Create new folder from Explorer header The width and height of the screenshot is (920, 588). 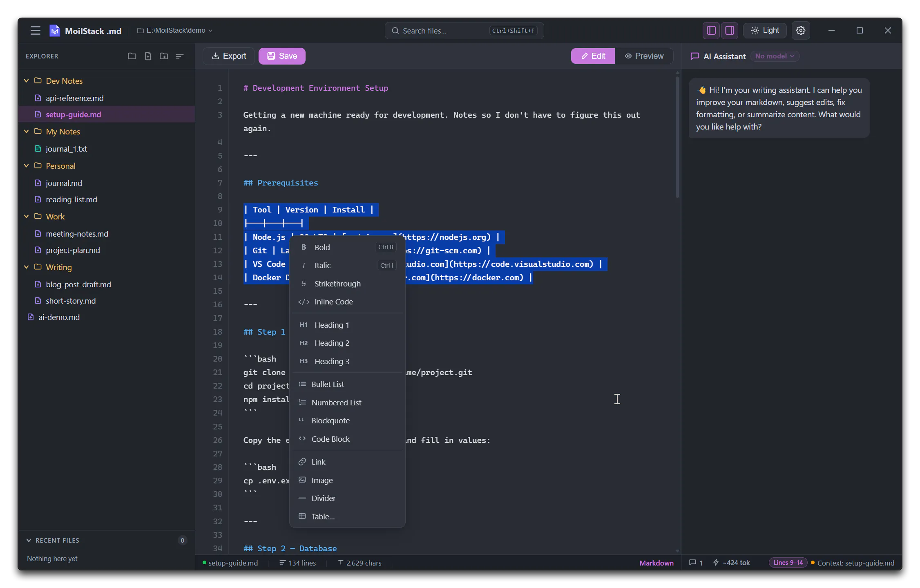[x=164, y=56]
